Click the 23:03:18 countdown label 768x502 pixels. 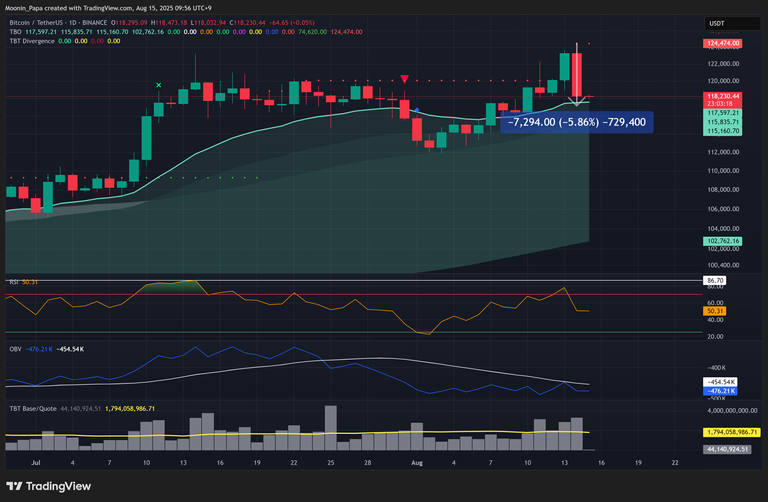(x=722, y=104)
